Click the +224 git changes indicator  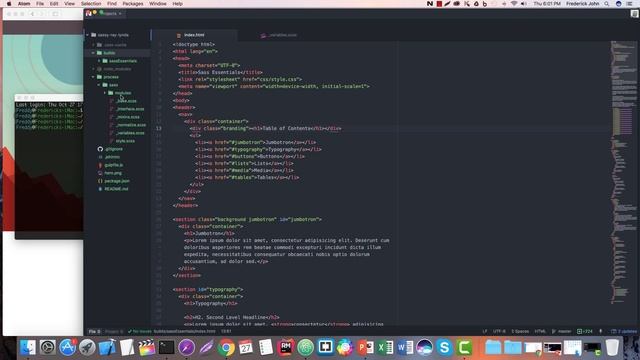584,331
